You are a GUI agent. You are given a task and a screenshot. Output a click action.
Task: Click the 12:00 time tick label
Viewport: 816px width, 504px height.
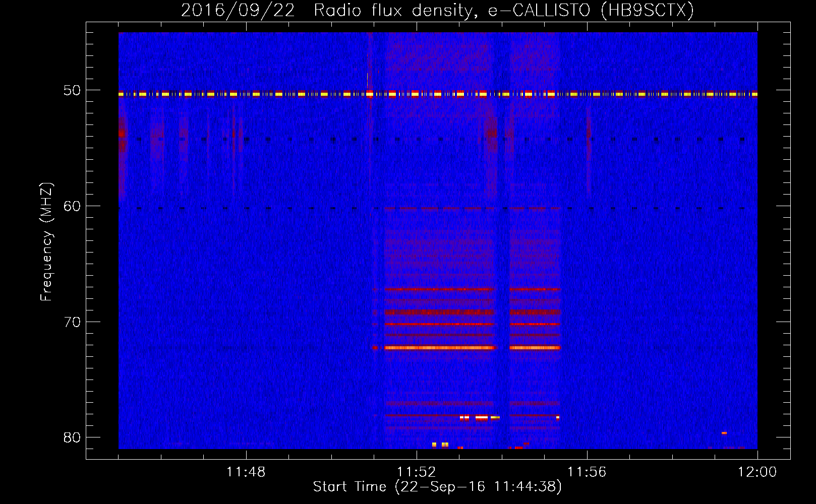(x=757, y=472)
